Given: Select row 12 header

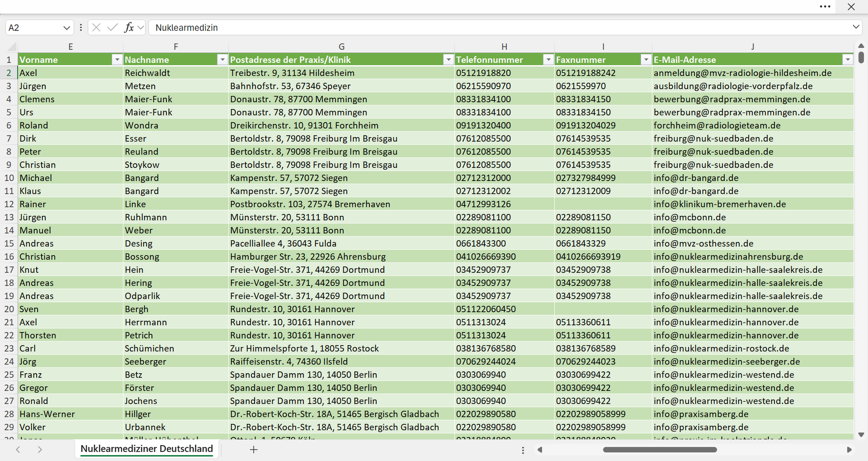Looking at the screenshot, I should 9,204.
